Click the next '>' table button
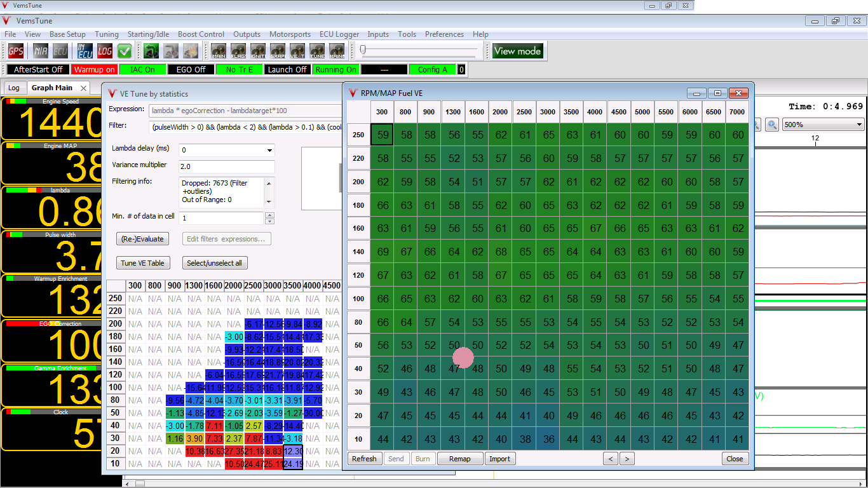868x488 pixels. [627, 459]
